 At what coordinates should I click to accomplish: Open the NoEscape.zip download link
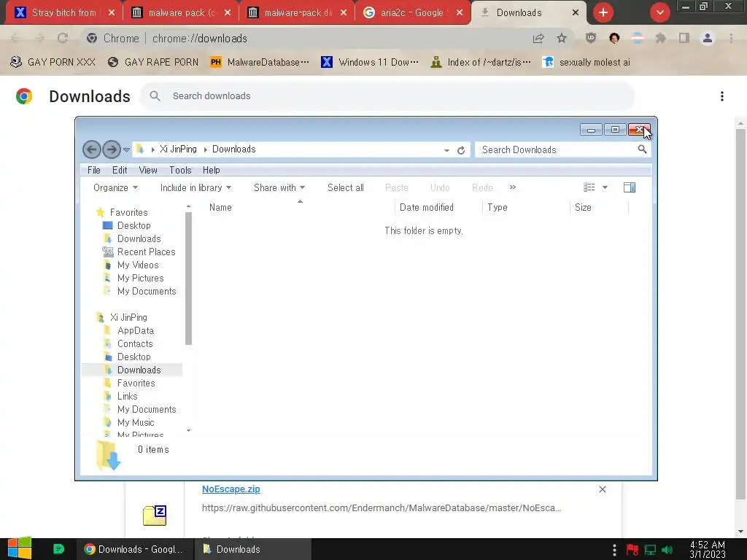(231, 489)
